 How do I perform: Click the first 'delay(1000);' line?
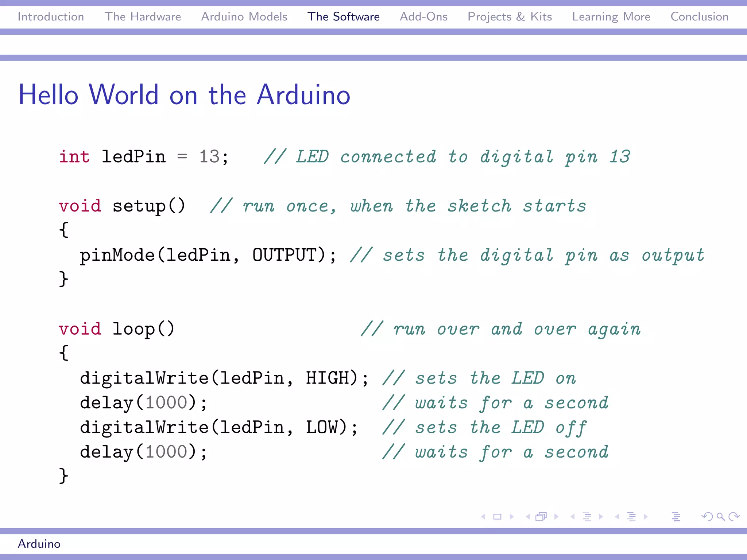(144, 403)
